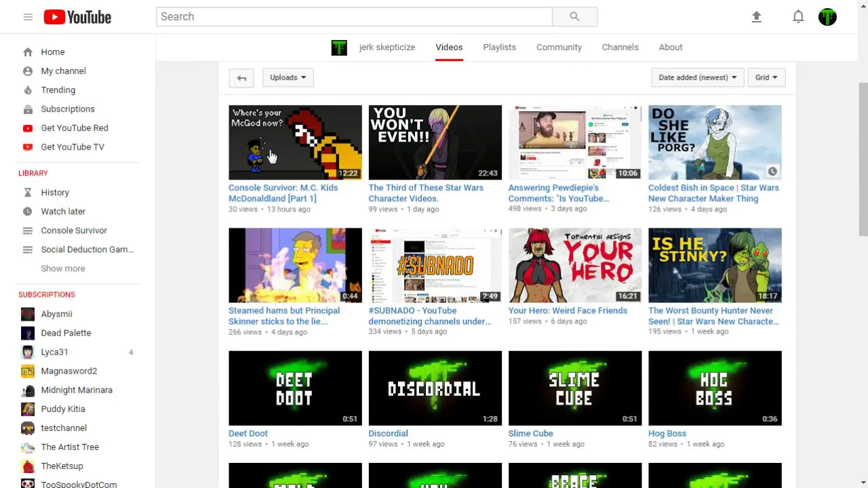
Task: Click the My channel sidebar icon
Action: pyautogui.click(x=28, y=71)
